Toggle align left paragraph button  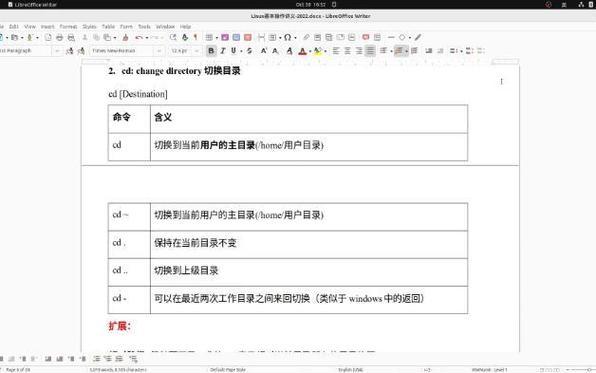pos(336,51)
